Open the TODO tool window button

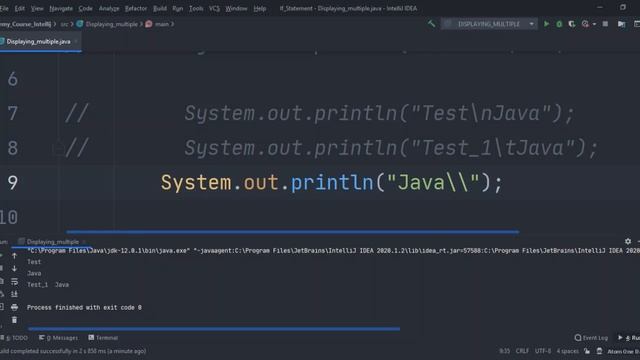point(15,338)
